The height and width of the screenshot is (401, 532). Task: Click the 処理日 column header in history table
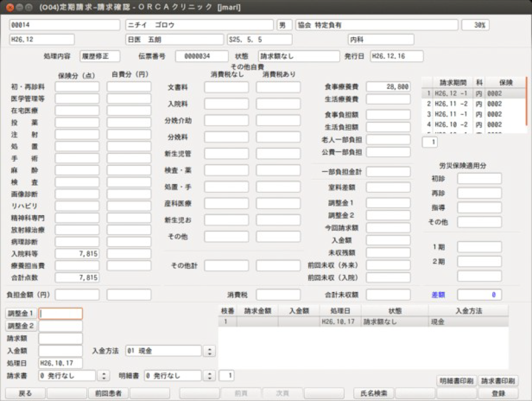click(x=340, y=311)
